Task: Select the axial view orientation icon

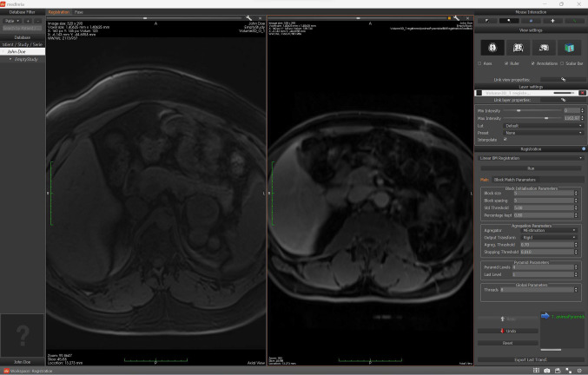Action: (493, 49)
